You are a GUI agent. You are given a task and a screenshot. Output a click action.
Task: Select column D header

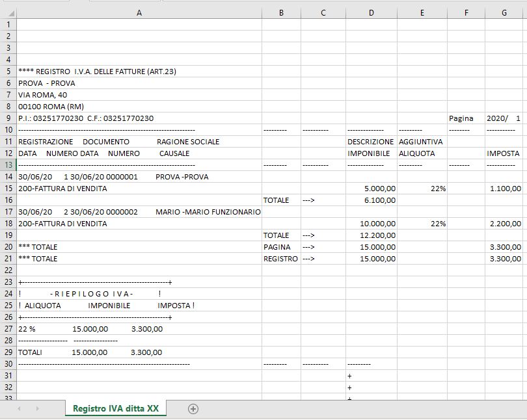coord(372,13)
